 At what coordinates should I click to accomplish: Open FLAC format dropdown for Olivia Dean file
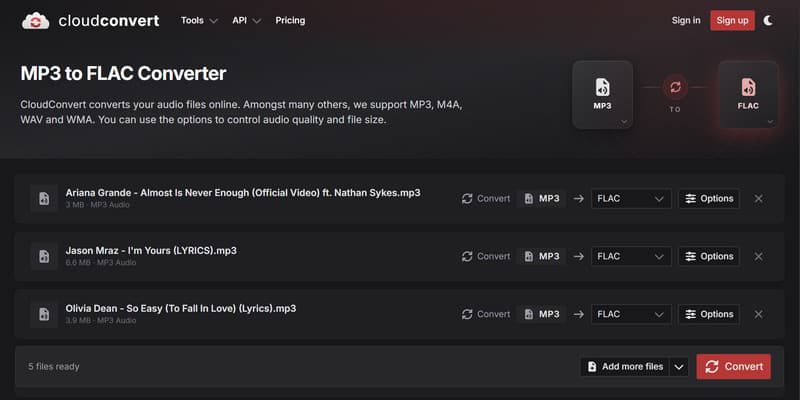pos(631,314)
